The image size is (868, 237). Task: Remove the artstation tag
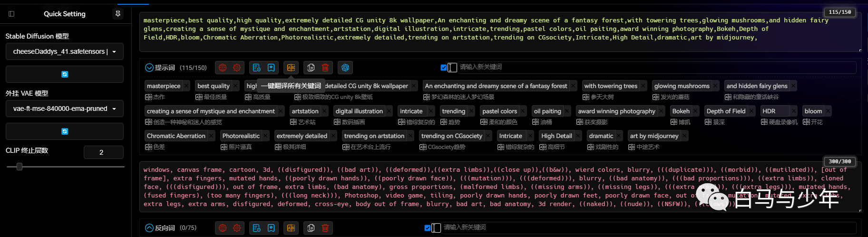(325, 111)
